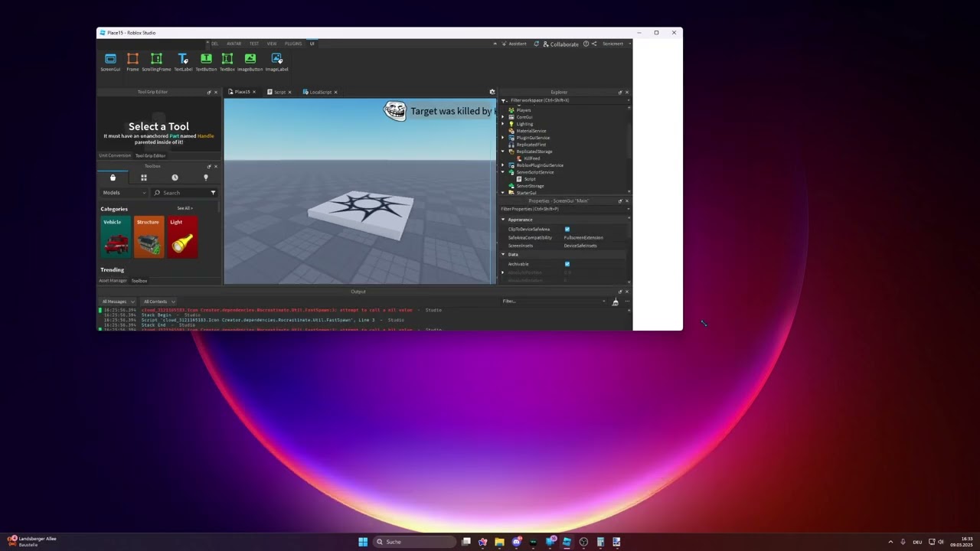
Task: Collapse the ServerScriptService node
Action: [503, 172]
